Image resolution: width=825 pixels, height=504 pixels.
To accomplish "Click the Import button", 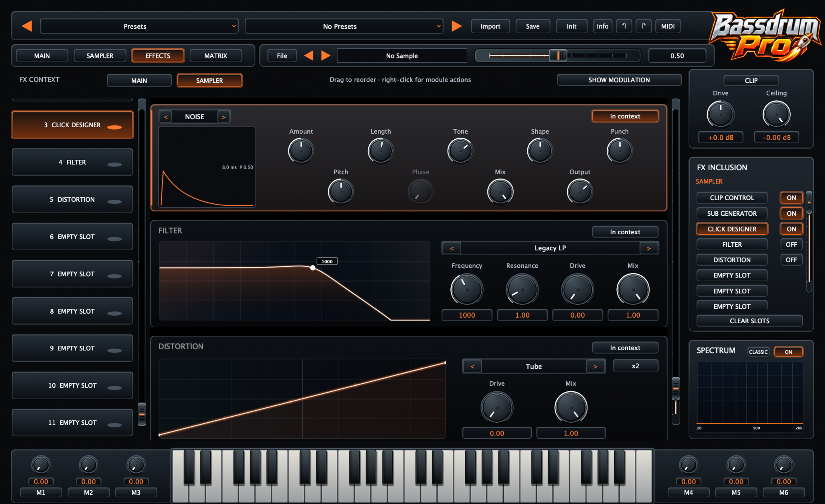I will point(490,26).
